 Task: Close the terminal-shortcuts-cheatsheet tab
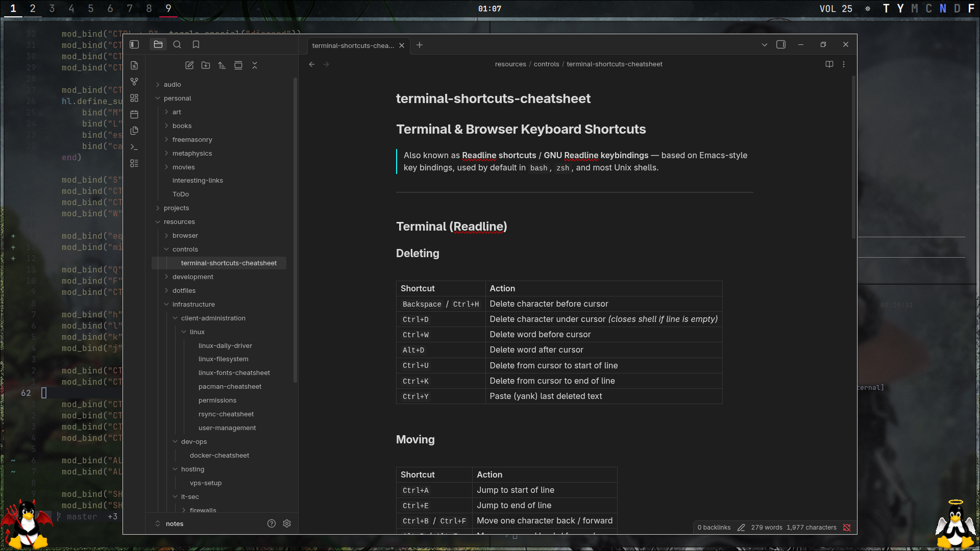[402, 45]
